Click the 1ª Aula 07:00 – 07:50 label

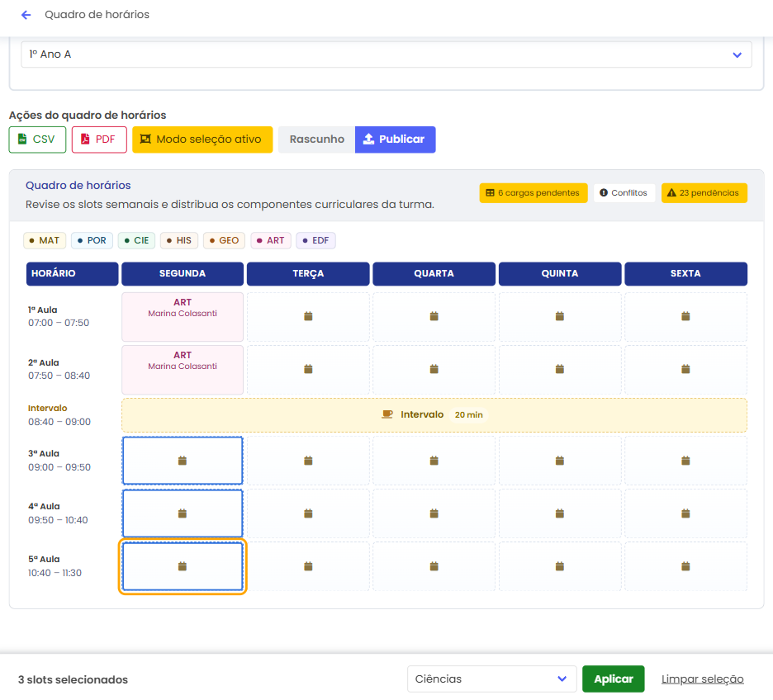point(58,316)
